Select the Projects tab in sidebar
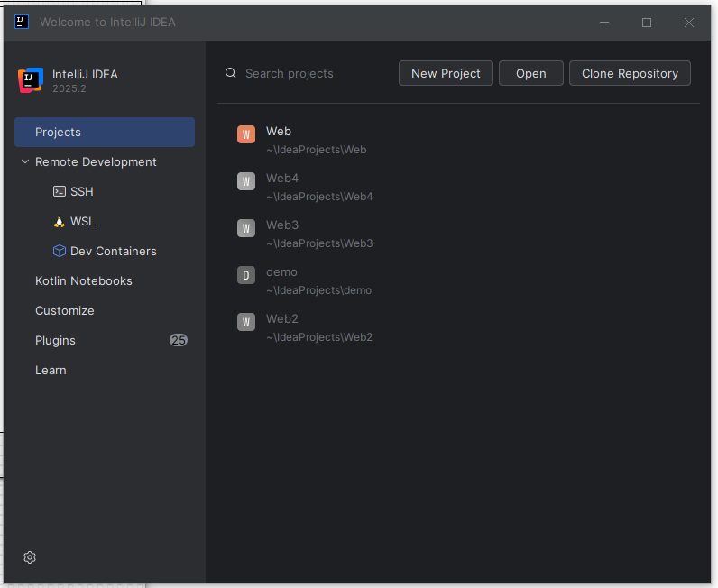718x588 pixels. coord(105,132)
